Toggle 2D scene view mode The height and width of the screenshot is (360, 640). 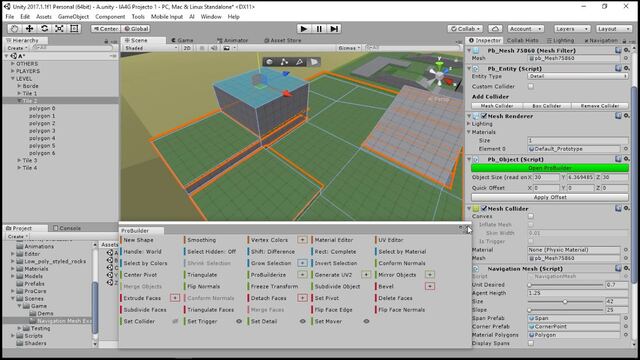pos(187,48)
